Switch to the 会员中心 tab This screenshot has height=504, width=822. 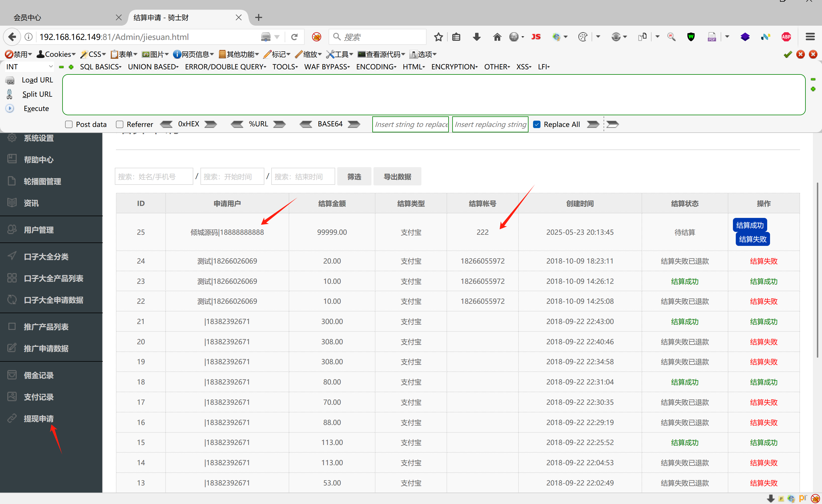[27, 17]
